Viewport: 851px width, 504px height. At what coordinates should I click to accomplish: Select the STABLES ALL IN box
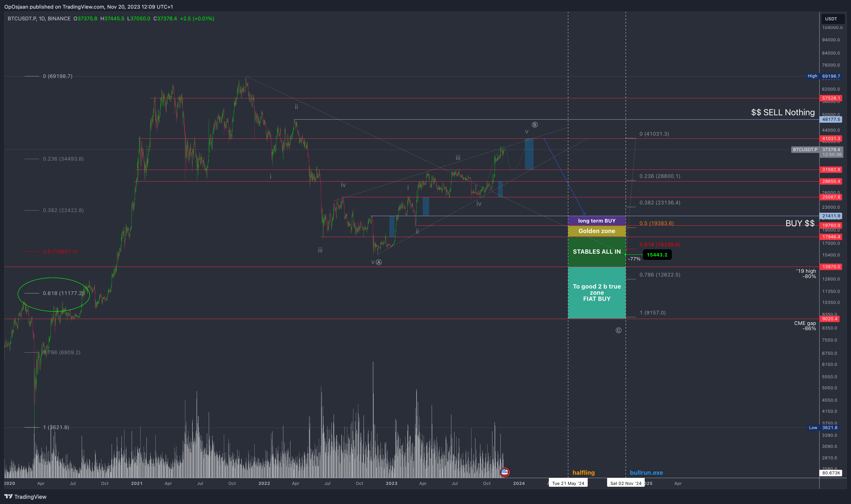coord(597,252)
